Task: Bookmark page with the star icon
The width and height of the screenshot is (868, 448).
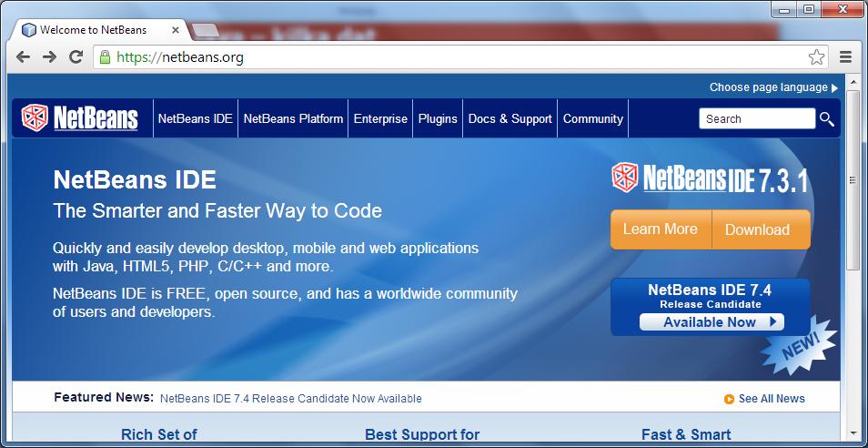Action: (816, 56)
